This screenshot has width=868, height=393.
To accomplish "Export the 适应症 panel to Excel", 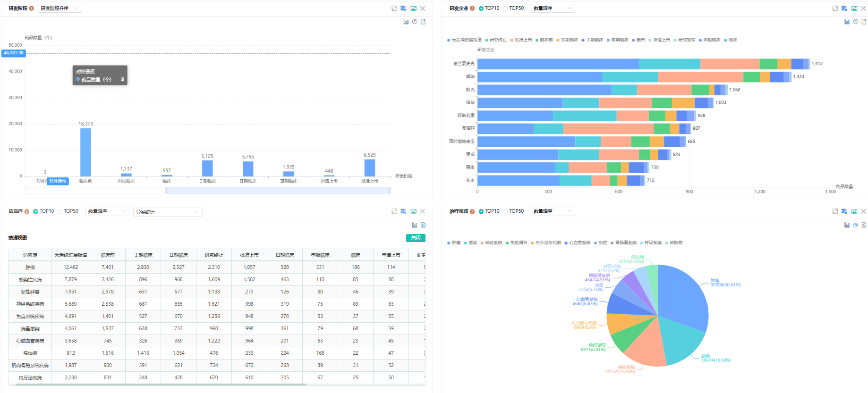I will click(404, 211).
